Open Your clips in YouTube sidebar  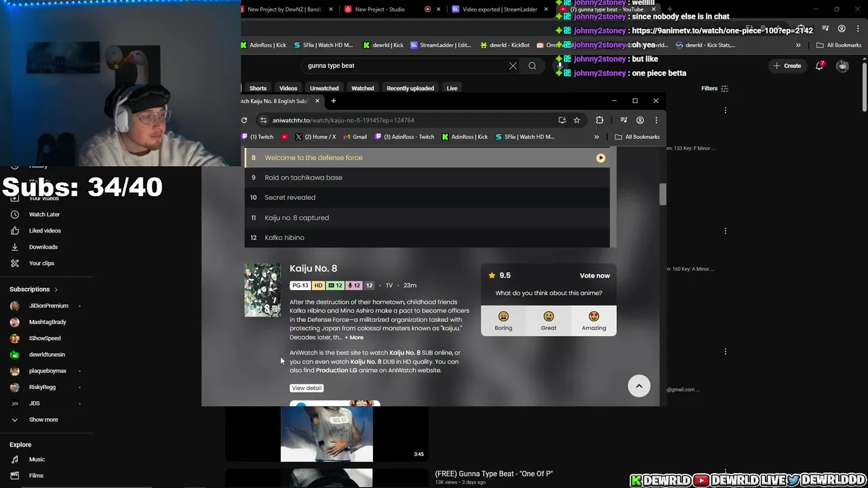pos(41,263)
